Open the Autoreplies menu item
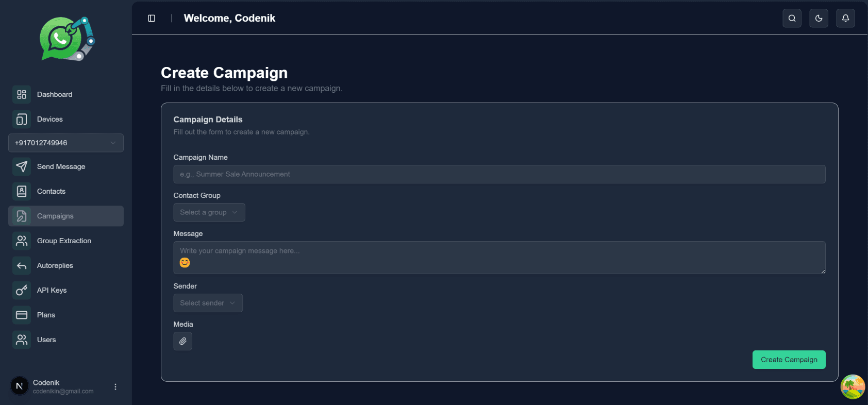Screen dimensions: 868x405 coord(54,265)
